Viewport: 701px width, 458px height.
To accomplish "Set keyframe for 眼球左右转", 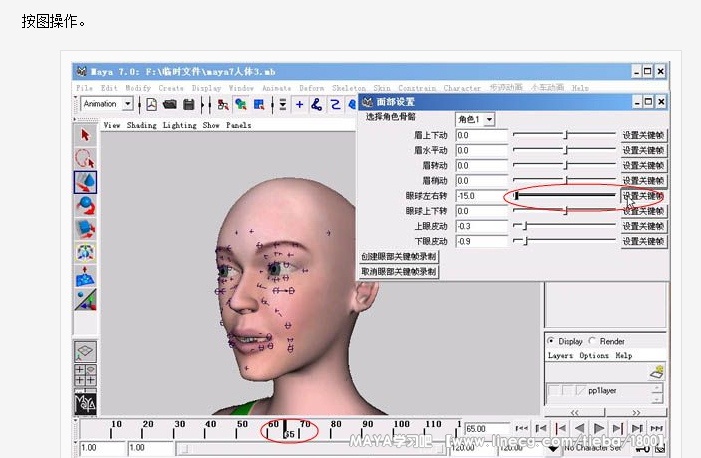I will tap(643, 196).
